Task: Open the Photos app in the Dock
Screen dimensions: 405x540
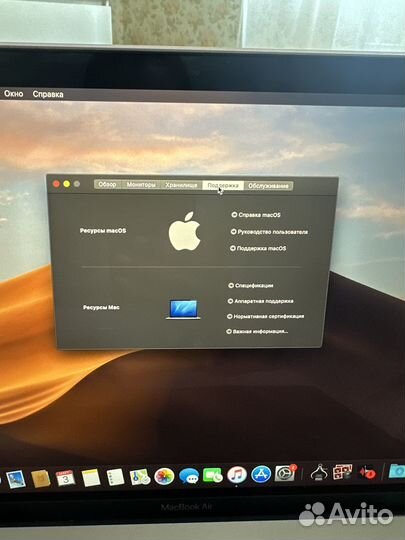Action: (164, 477)
